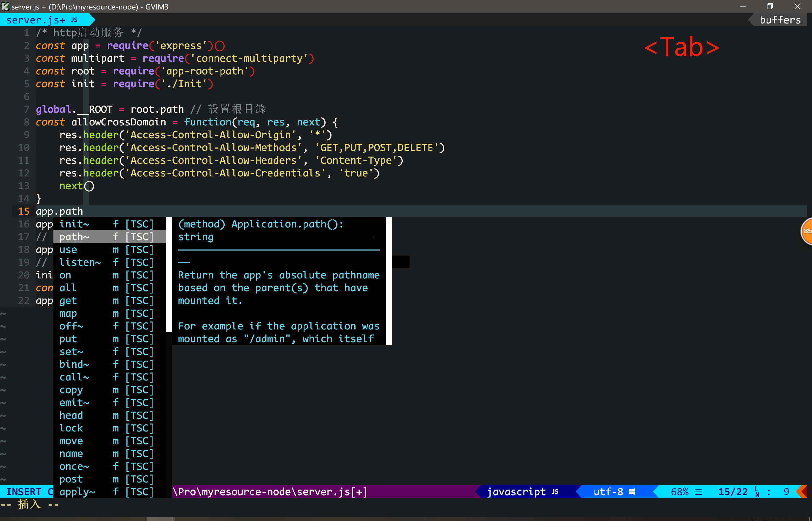
Task: Click the orange 85 badge at right edge
Action: coord(807,231)
